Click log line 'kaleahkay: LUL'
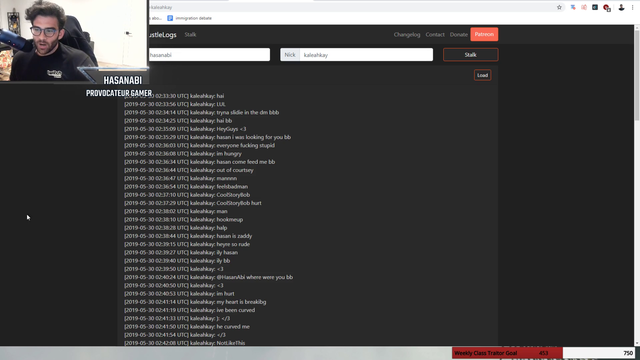Screen dimensions: 640x360 point(175,104)
